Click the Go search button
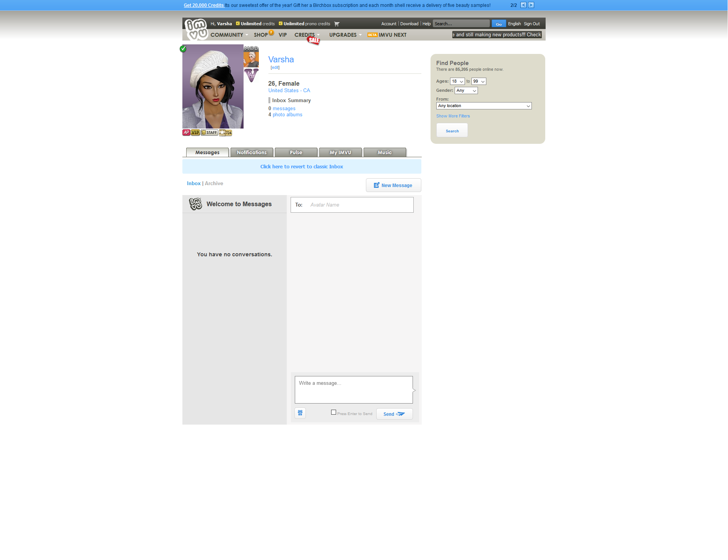This screenshot has height=560, width=728. point(499,24)
